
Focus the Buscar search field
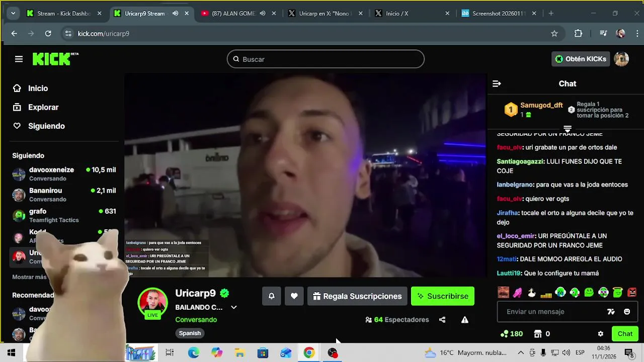pos(326,59)
